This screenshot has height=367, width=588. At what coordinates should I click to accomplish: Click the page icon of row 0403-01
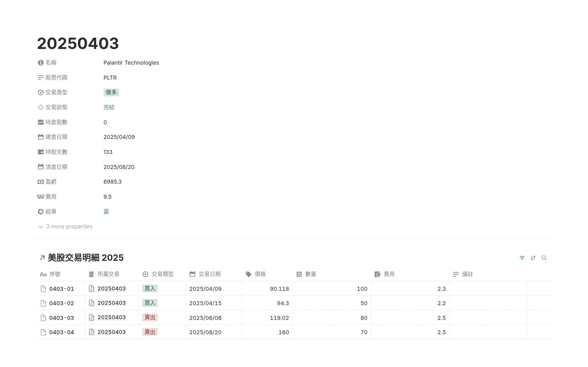43,289
